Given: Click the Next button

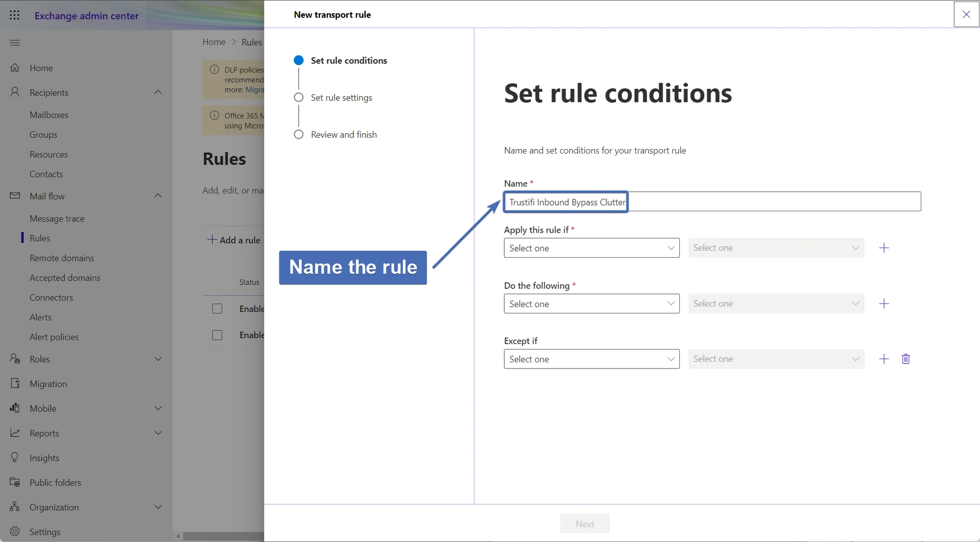Looking at the screenshot, I should [x=584, y=524].
